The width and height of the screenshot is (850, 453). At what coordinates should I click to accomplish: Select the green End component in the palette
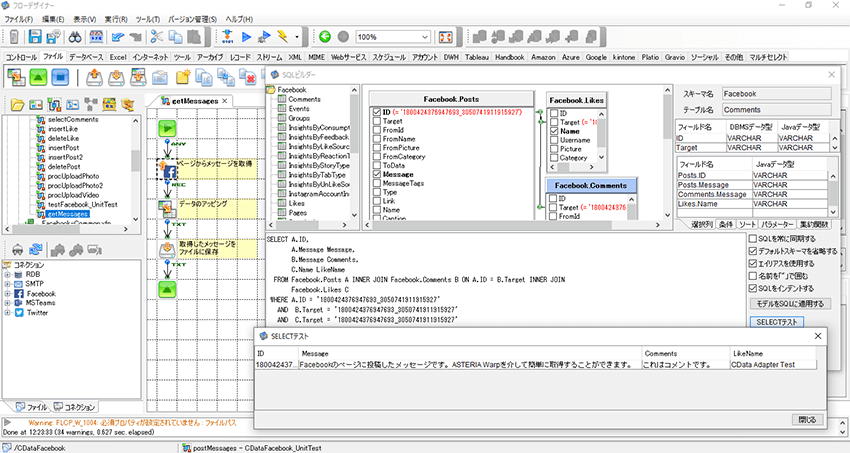[x=38, y=77]
